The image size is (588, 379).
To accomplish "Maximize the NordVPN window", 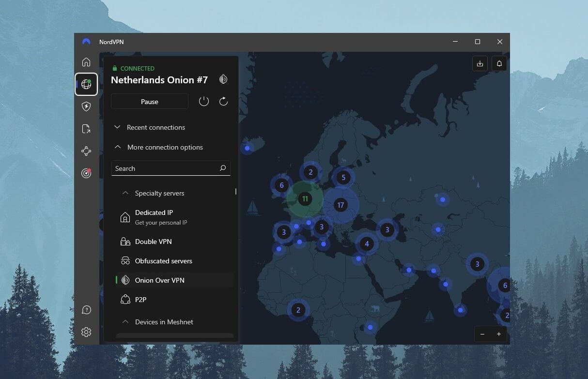I will point(478,42).
